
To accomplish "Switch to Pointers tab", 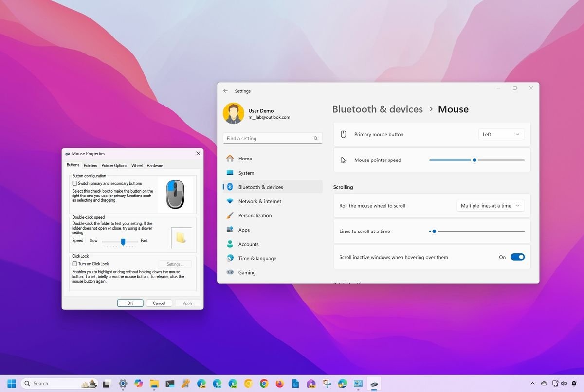I will [x=91, y=165].
